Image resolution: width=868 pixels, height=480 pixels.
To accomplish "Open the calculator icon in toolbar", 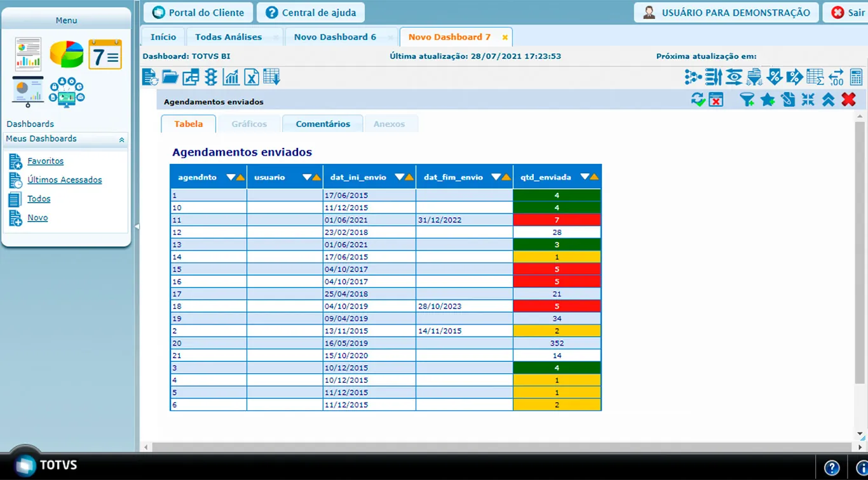I will [x=856, y=77].
